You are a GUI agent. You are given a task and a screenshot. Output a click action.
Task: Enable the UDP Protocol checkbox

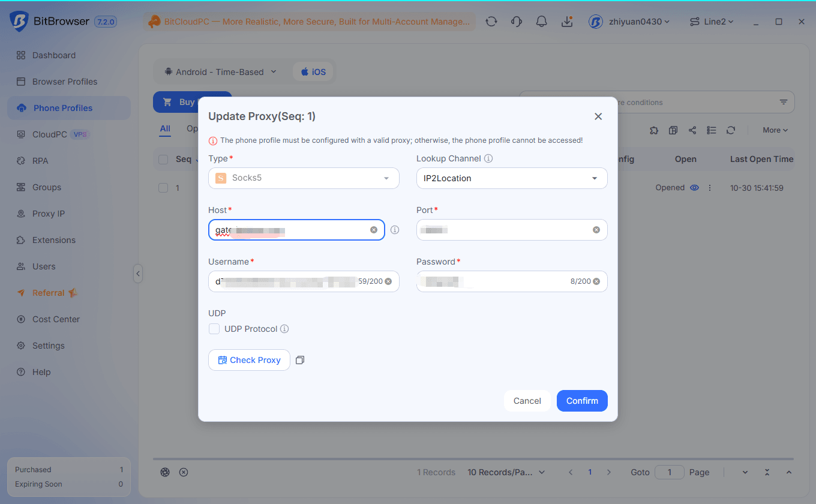click(214, 329)
